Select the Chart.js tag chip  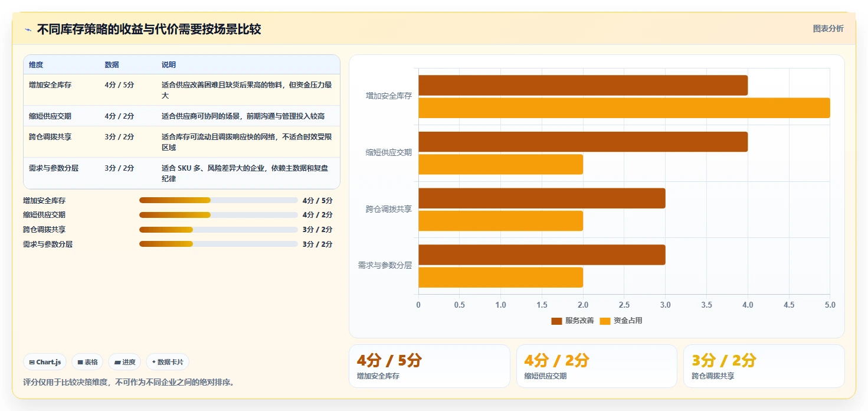45,362
